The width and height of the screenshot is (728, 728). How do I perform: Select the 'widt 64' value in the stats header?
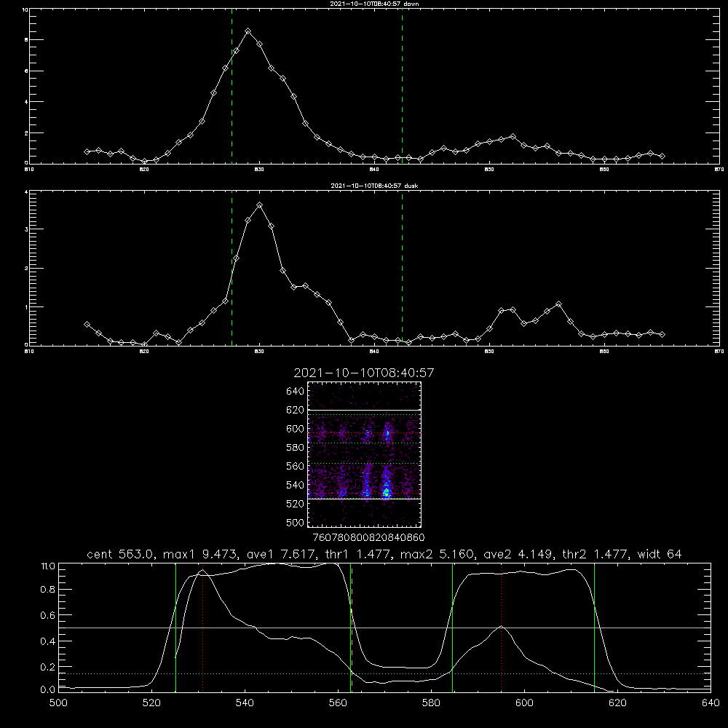(660, 554)
